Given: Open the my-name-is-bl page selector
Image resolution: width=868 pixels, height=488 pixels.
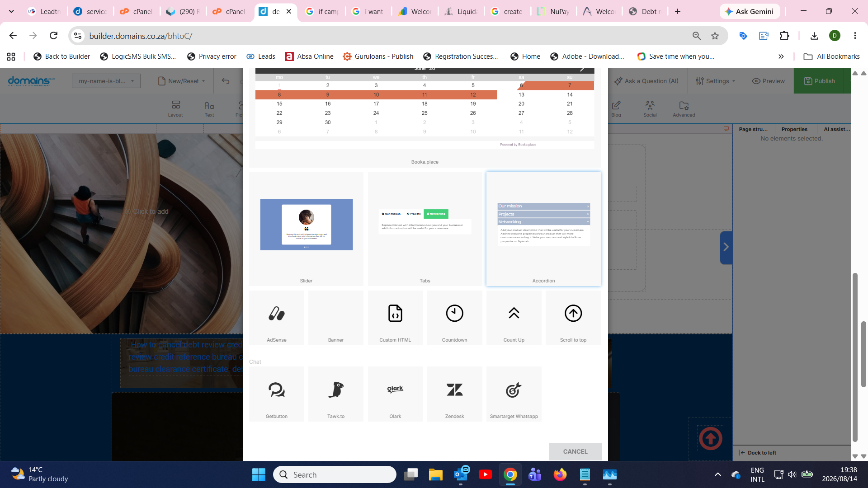Looking at the screenshot, I should [106, 81].
